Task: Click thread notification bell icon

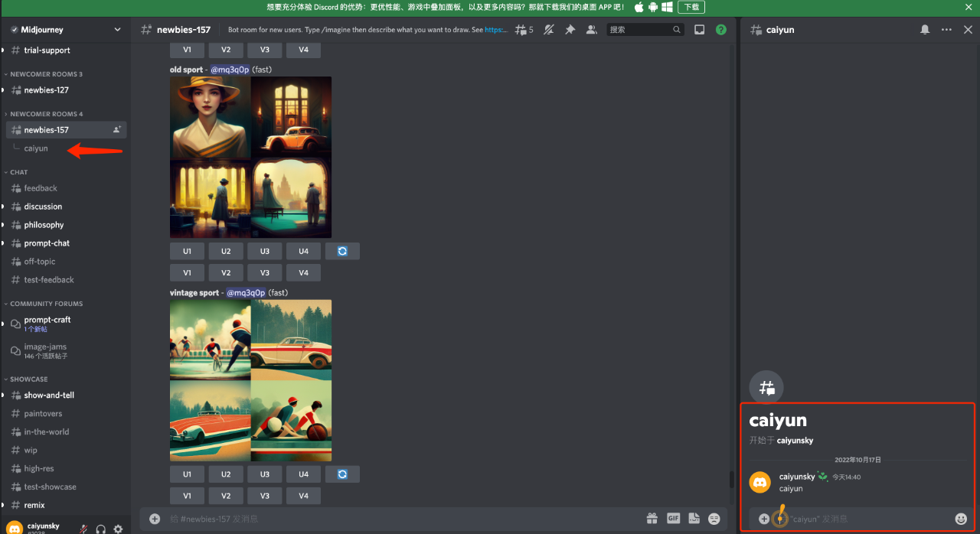Action: (x=925, y=30)
